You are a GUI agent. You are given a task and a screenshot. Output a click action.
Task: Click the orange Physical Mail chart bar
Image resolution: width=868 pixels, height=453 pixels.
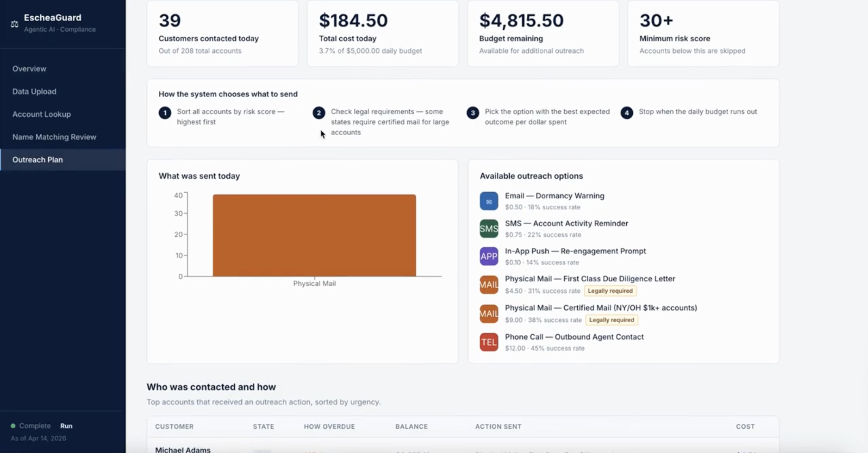pos(314,235)
